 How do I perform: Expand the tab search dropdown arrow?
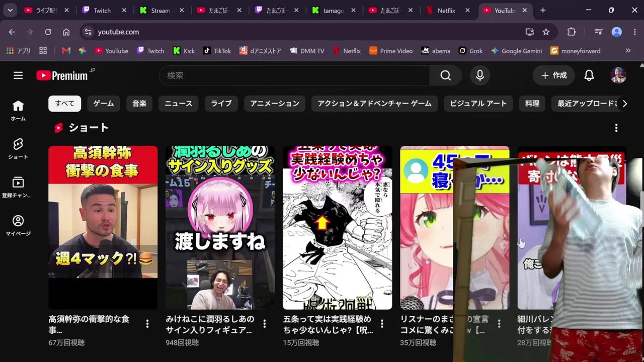(x=10, y=10)
